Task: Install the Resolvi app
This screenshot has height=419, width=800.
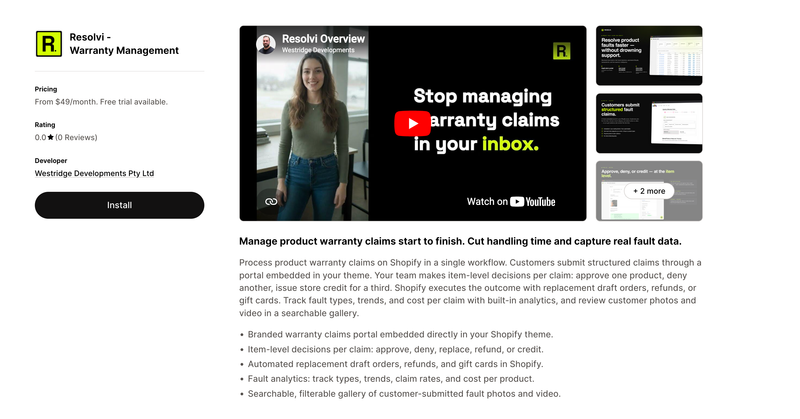Action: (x=119, y=205)
